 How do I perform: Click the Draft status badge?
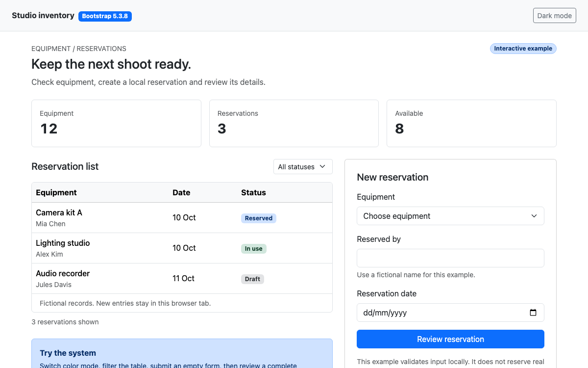point(252,279)
